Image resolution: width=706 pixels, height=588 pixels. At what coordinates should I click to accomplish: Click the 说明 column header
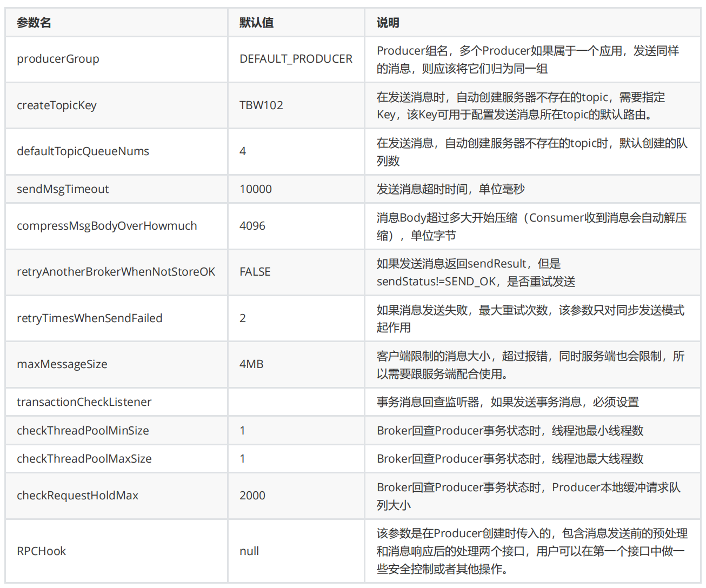pyautogui.click(x=388, y=23)
